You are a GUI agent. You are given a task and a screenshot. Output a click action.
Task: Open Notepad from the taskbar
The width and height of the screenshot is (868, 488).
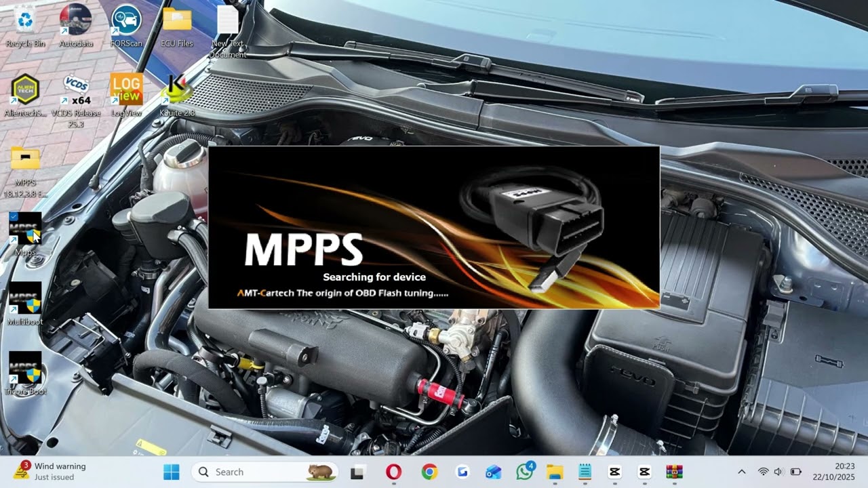click(x=585, y=472)
